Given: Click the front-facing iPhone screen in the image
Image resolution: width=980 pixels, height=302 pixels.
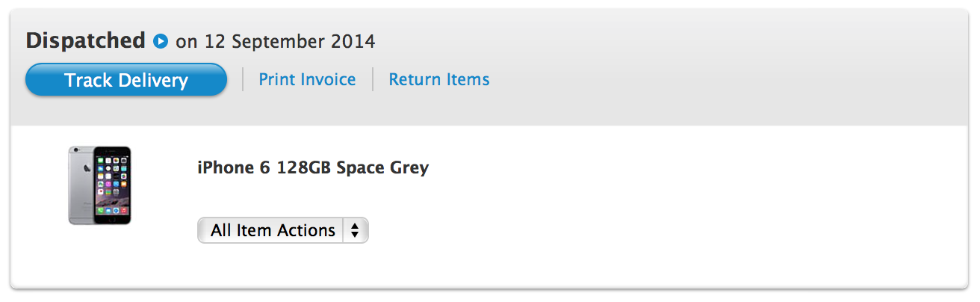Looking at the screenshot, I should (113, 184).
